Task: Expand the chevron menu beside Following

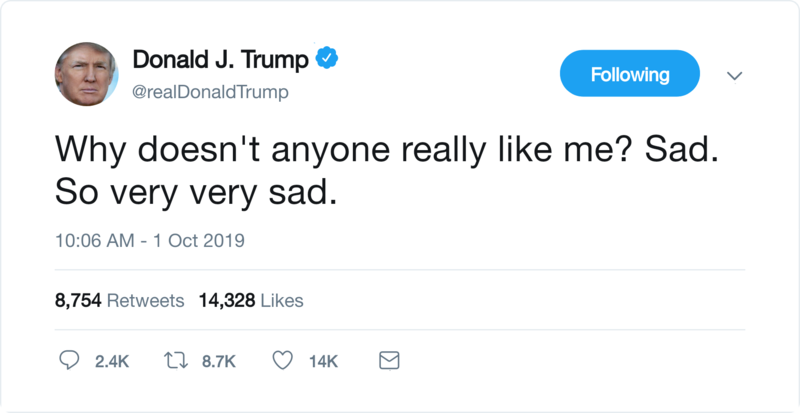Action: 734,76
